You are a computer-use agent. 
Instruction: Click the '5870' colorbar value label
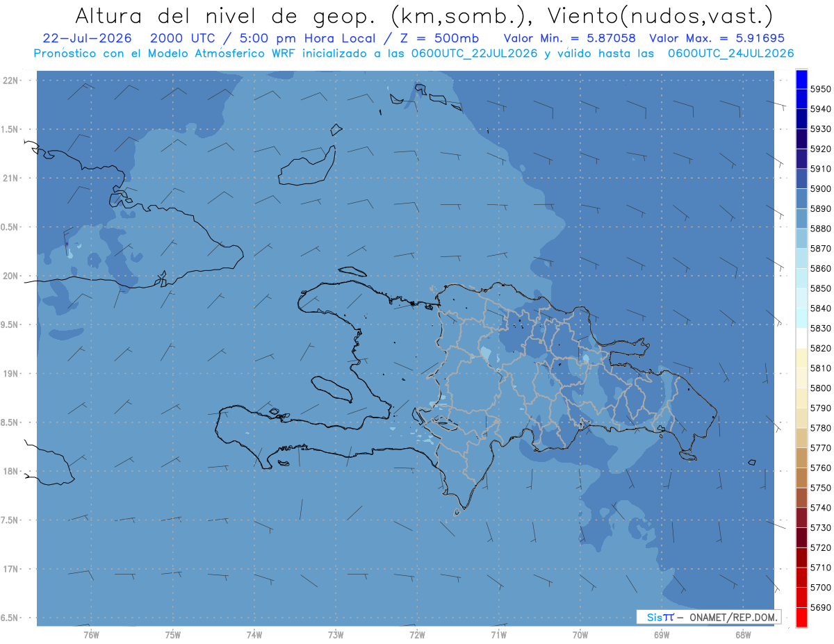click(x=821, y=248)
